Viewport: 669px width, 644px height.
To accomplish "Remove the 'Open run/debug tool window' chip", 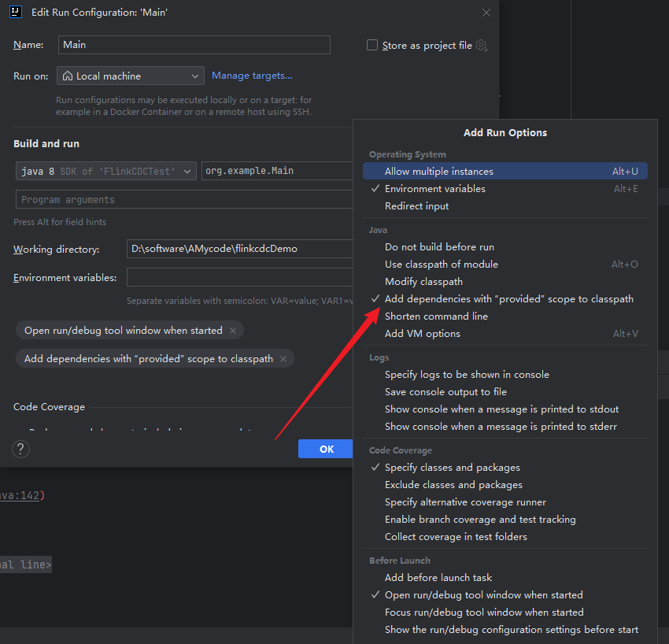I will [x=233, y=331].
